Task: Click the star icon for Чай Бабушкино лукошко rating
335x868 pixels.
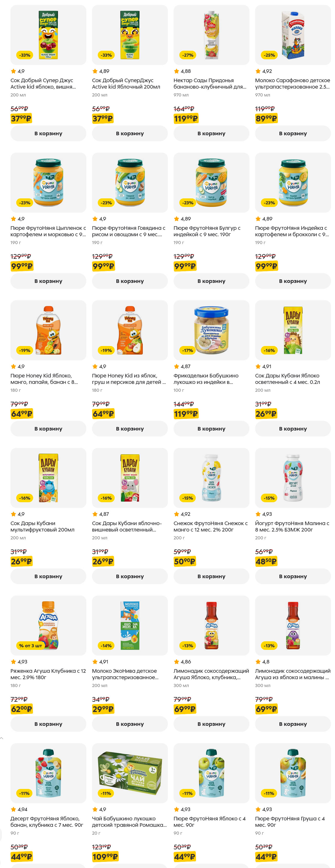Action: (95, 809)
